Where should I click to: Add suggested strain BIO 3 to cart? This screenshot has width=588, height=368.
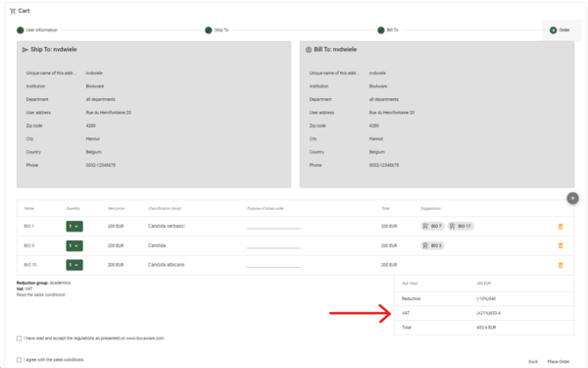(x=432, y=245)
